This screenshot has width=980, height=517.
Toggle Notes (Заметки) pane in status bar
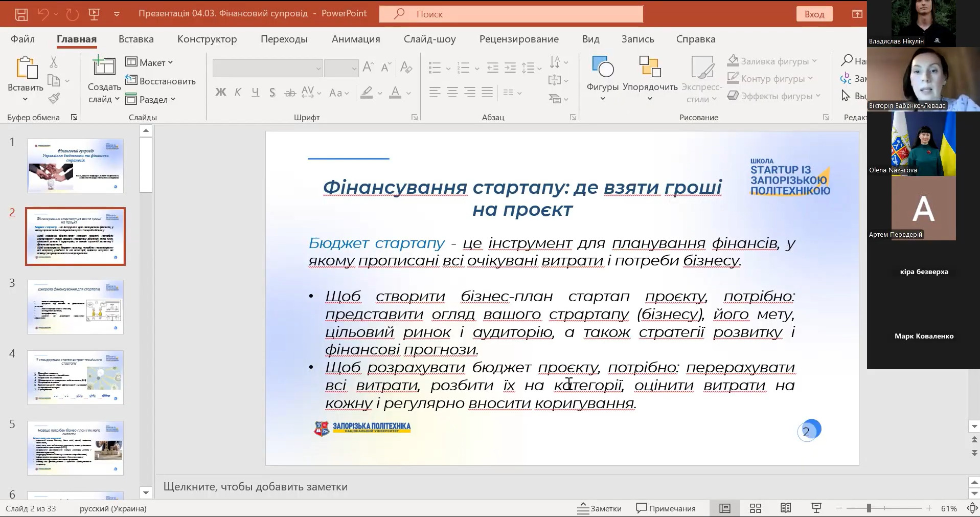coord(599,508)
